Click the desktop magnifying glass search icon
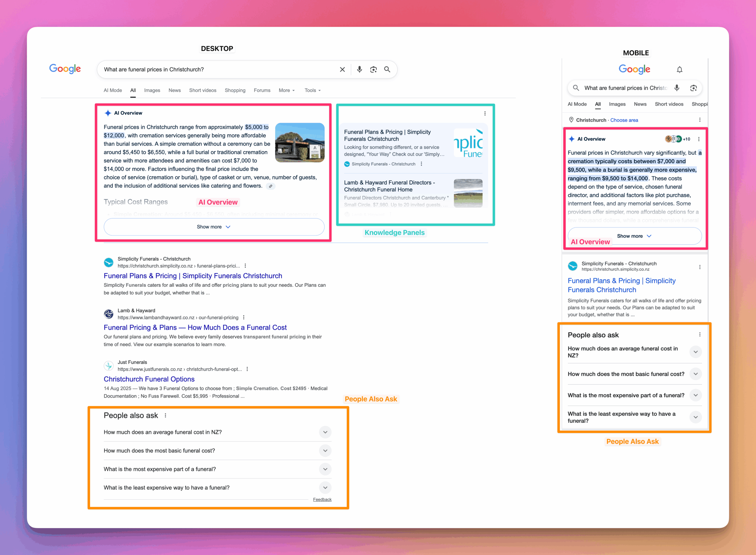Image resolution: width=756 pixels, height=555 pixels. pyautogui.click(x=387, y=70)
